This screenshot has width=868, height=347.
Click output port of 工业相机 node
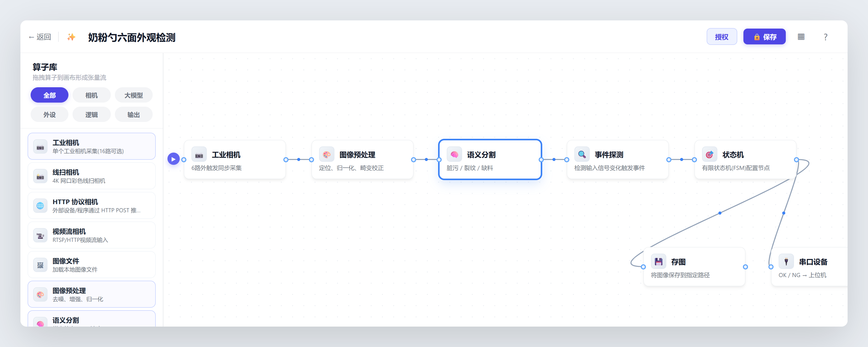286,160
